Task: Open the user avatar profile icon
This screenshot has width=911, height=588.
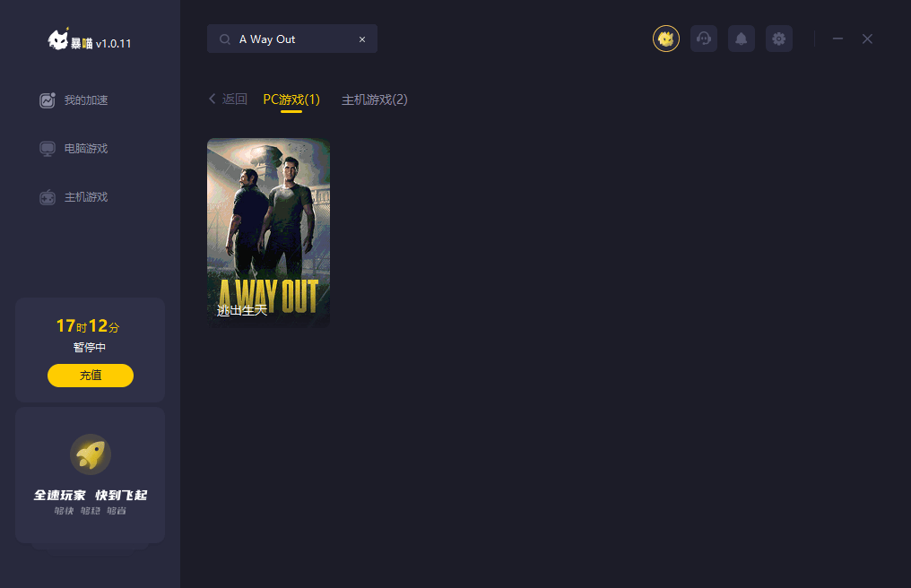Action: 666,39
